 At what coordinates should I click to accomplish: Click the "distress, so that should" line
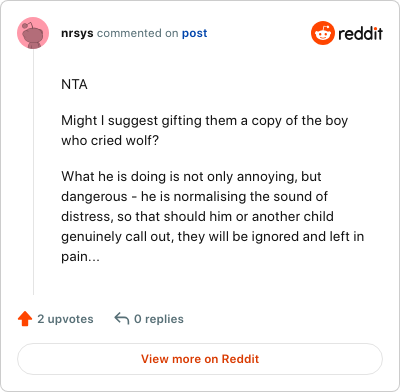click(x=197, y=217)
